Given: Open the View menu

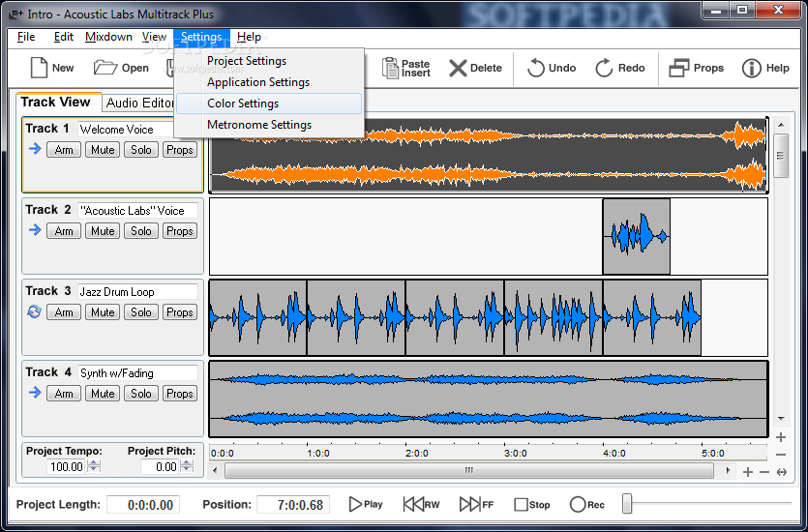Looking at the screenshot, I should pyautogui.click(x=154, y=37).
